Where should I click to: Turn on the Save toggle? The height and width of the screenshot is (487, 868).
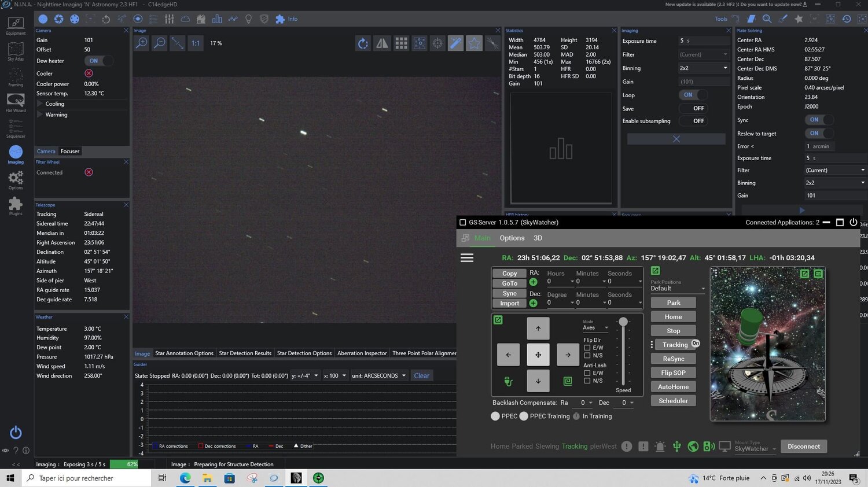693,108
